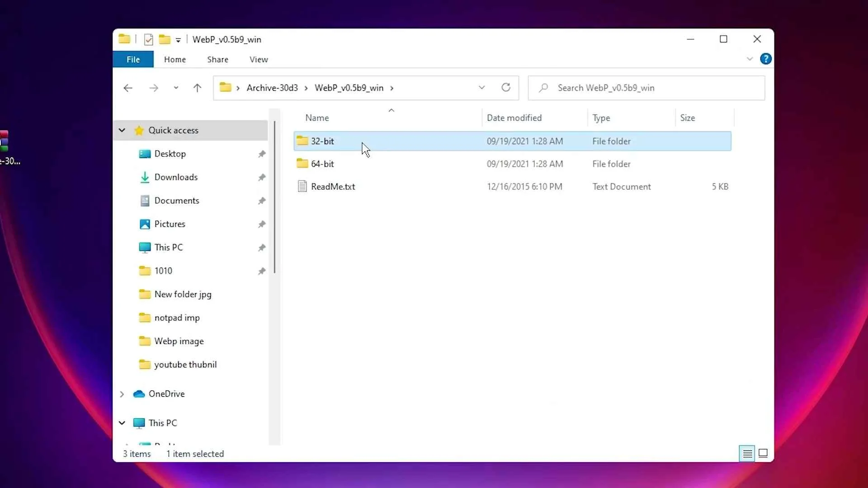Expand the OneDrive tree node

click(x=122, y=394)
